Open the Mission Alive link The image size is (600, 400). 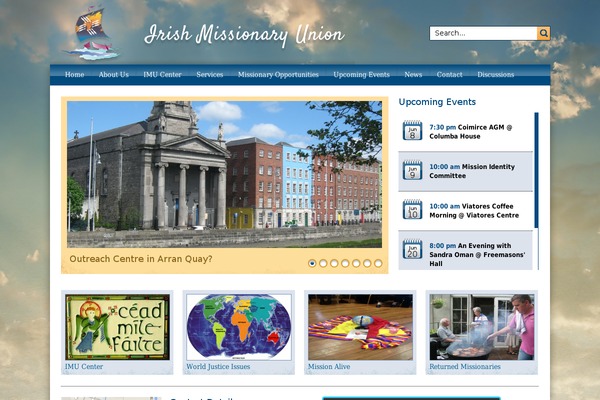(329, 367)
